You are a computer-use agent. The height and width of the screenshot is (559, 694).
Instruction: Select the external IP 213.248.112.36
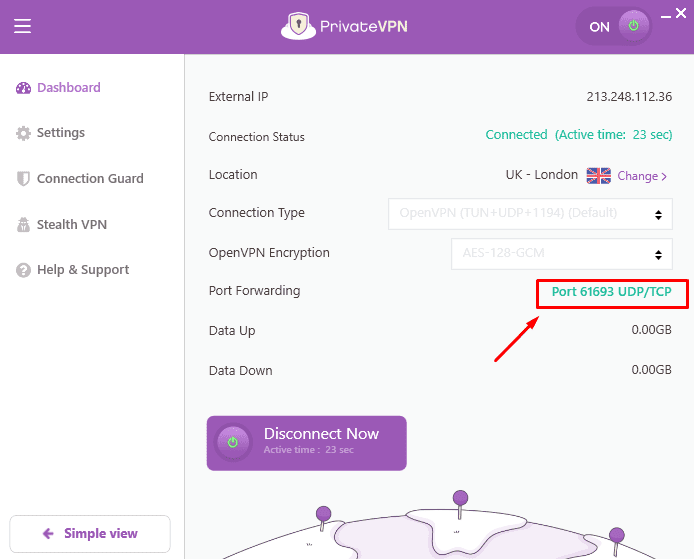(629, 96)
